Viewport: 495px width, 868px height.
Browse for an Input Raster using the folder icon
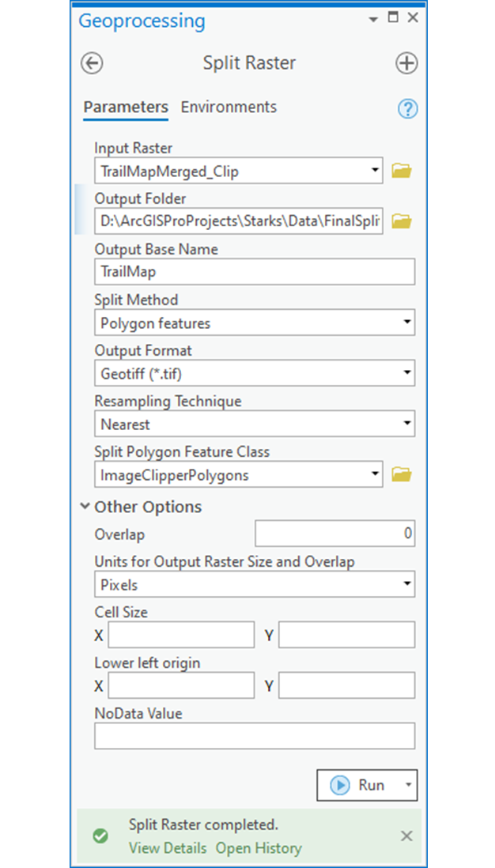401,170
